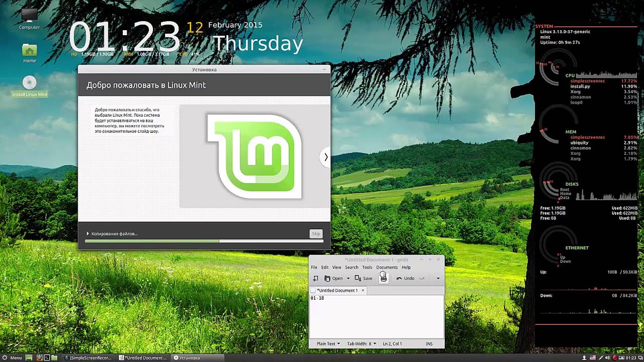Open the Computer desktop icon

pyautogui.click(x=29, y=19)
